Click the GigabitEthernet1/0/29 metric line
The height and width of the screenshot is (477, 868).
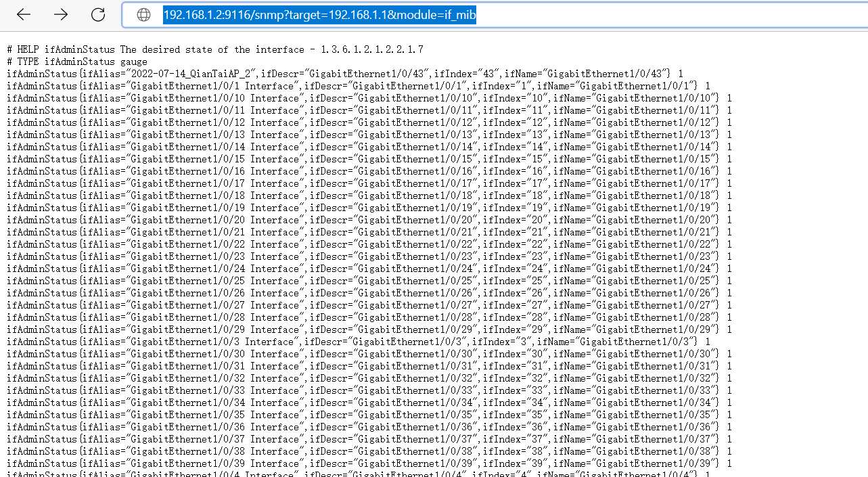[369, 330]
